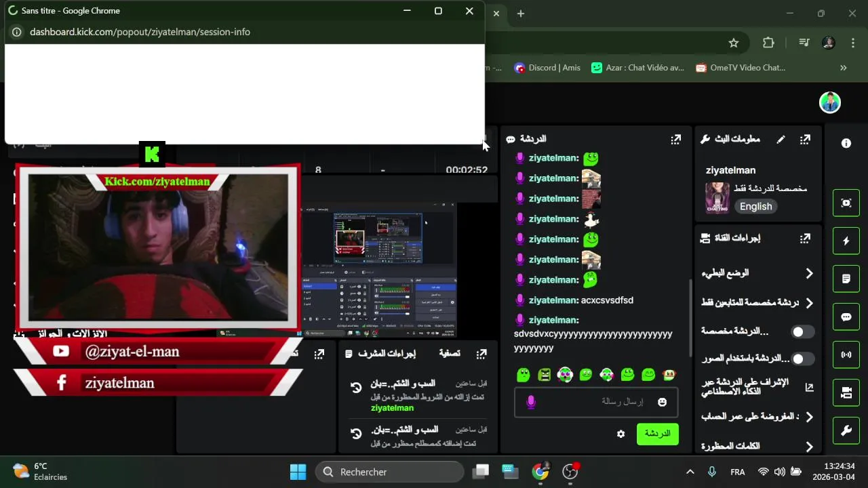Open Chrome three-dot menu
The width and height of the screenshot is (868, 488).
pos(852,43)
